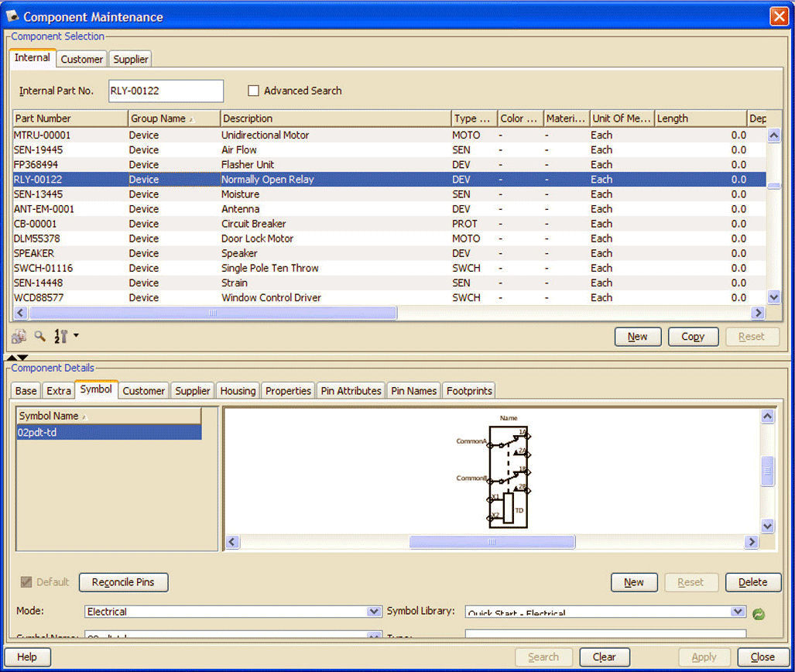This screenshot has height=672, width=795.
Task: Click New button in symbol section
Action: [x=634, y=582]
